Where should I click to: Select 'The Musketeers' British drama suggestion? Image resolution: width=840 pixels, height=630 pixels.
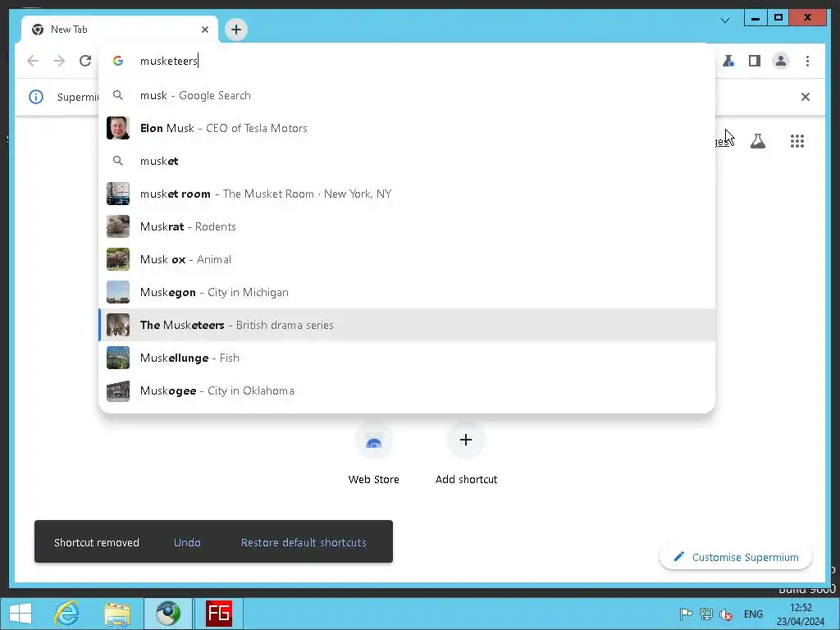click(407, 325)
